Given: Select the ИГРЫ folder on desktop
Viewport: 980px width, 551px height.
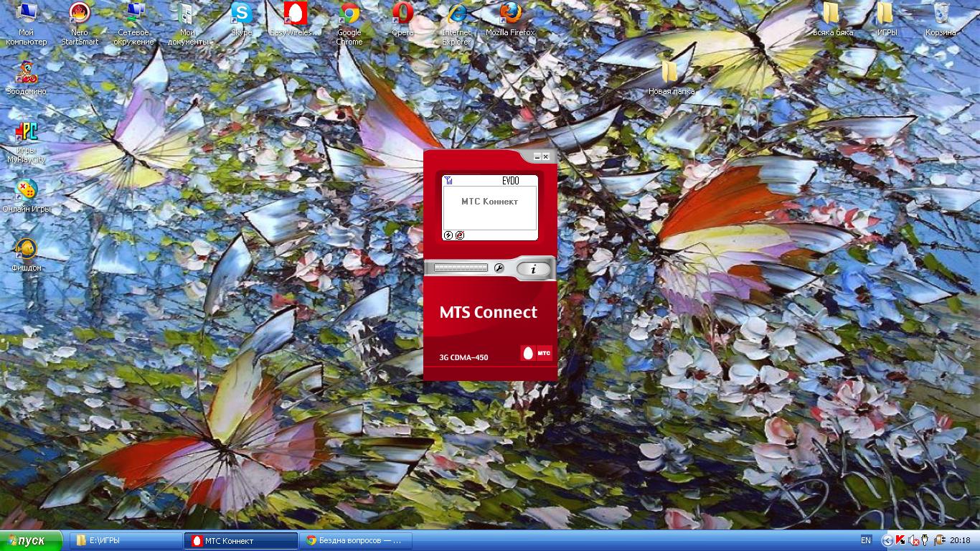Looking at the screenshot, I should 887,20.
